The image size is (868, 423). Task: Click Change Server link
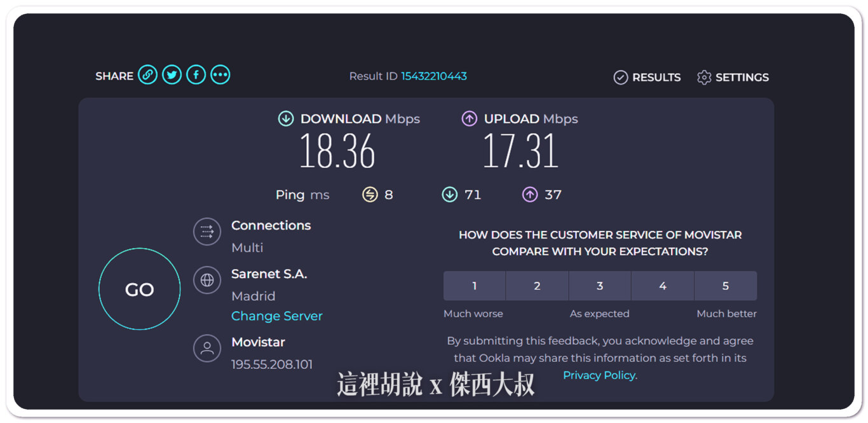(277, 316)
